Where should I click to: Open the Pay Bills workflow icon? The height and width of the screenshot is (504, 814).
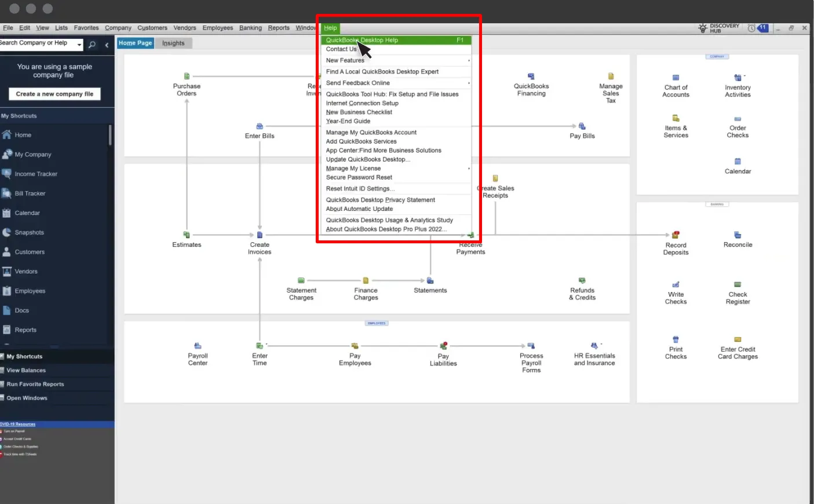pyautogui.click(x=582, y=126)
